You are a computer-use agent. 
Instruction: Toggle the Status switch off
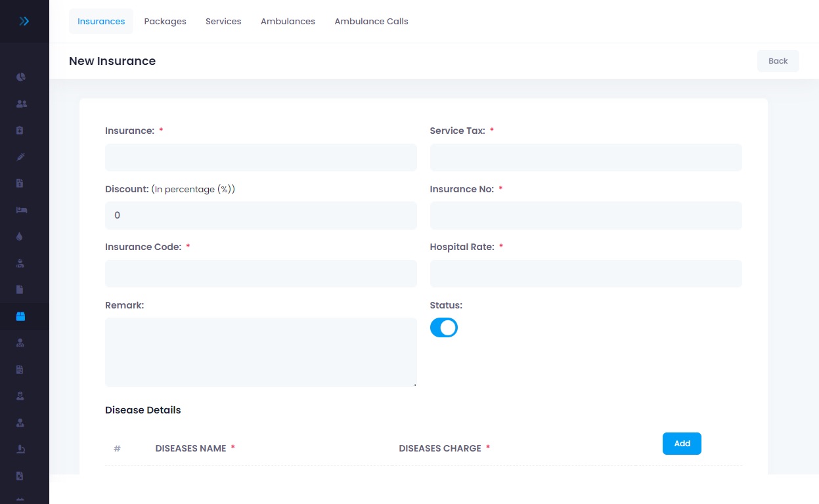443,327
